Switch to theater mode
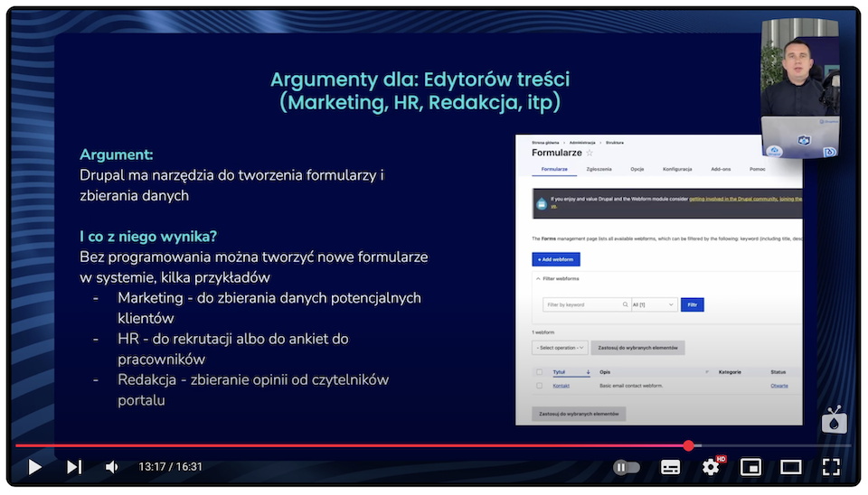868x495 pixels. click(791, 467)
